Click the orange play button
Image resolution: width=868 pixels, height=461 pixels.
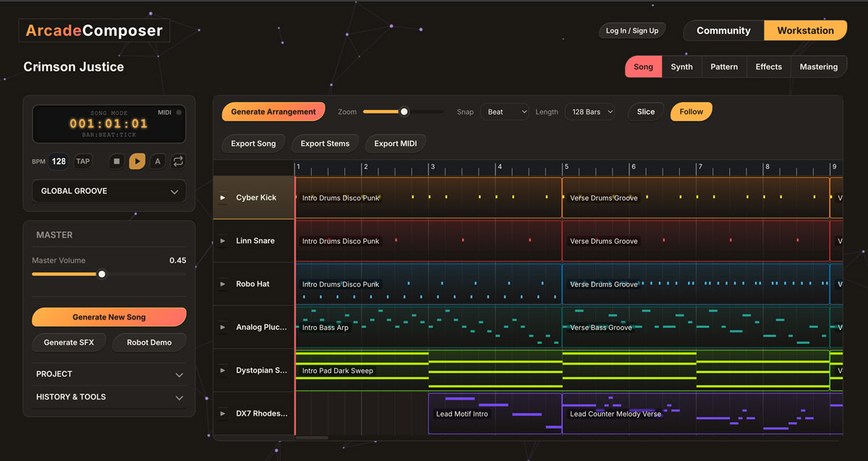(137, 161)
